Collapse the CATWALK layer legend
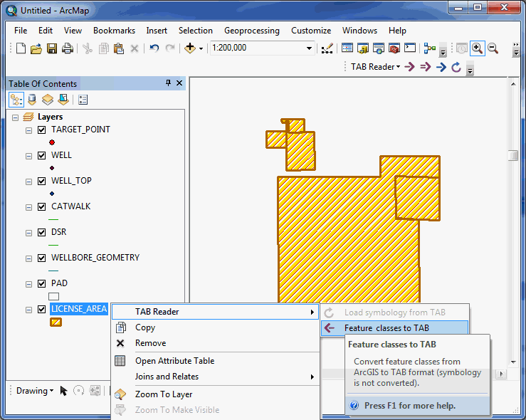526x420 pixels. (x=29, y=207)
